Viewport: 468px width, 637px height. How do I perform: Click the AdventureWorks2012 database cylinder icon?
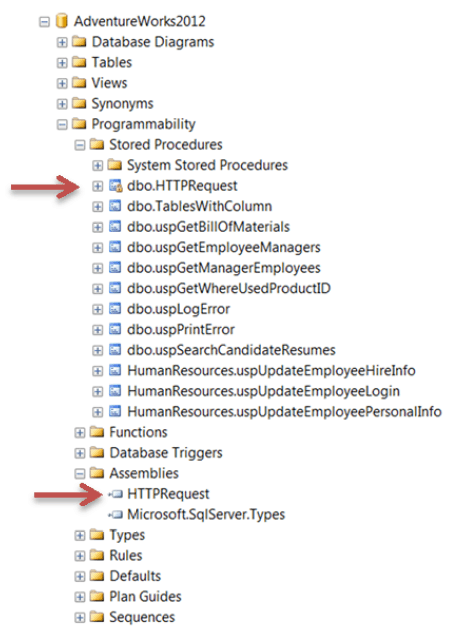(61, 21)
